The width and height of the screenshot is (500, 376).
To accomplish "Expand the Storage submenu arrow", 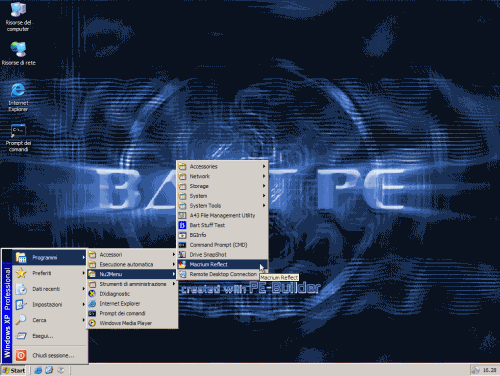I will tap(264, 186).
